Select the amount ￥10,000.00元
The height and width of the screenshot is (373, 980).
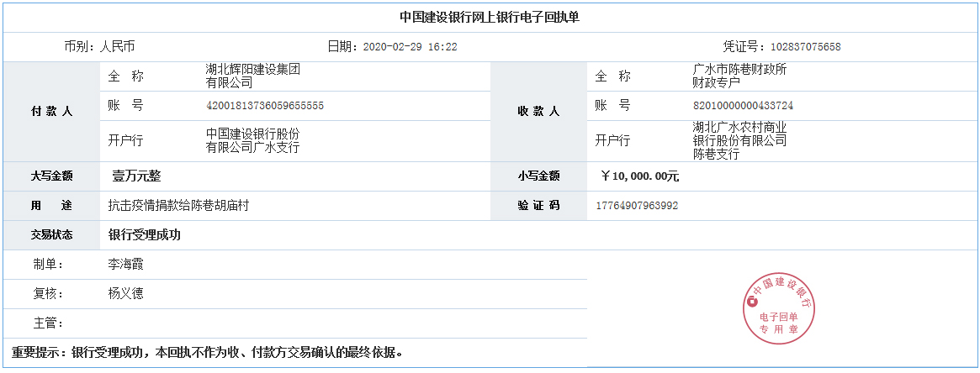pyautogui.click(x=640, y=176)
